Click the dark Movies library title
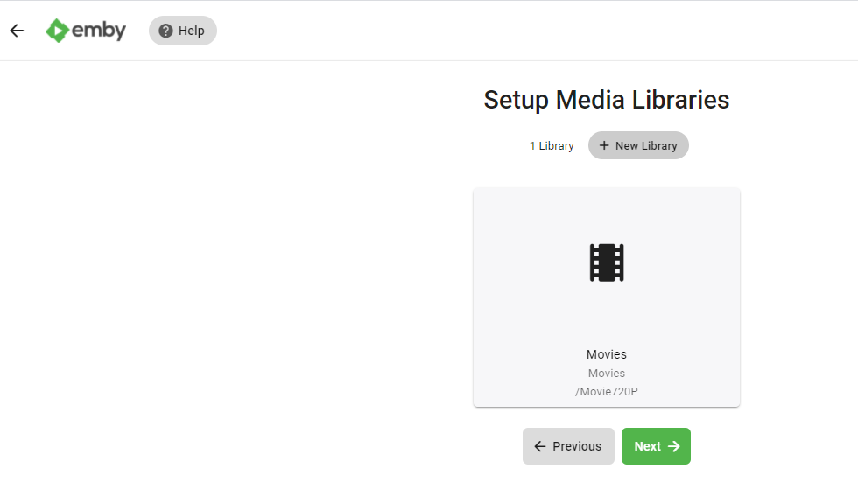Screen dimensions: 858x504 click(607, 354)
